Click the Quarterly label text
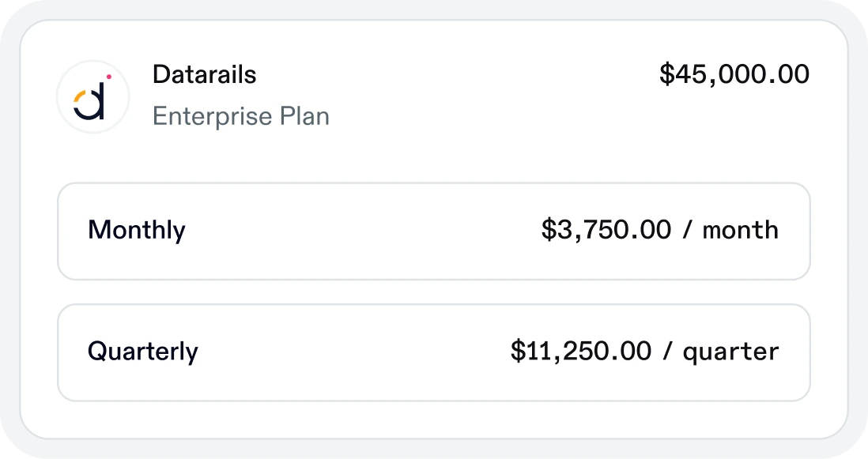The image size is (868, 459). (143, 352)
